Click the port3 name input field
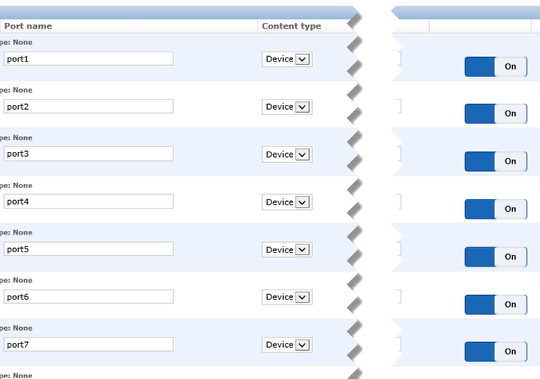 point(89,154)
